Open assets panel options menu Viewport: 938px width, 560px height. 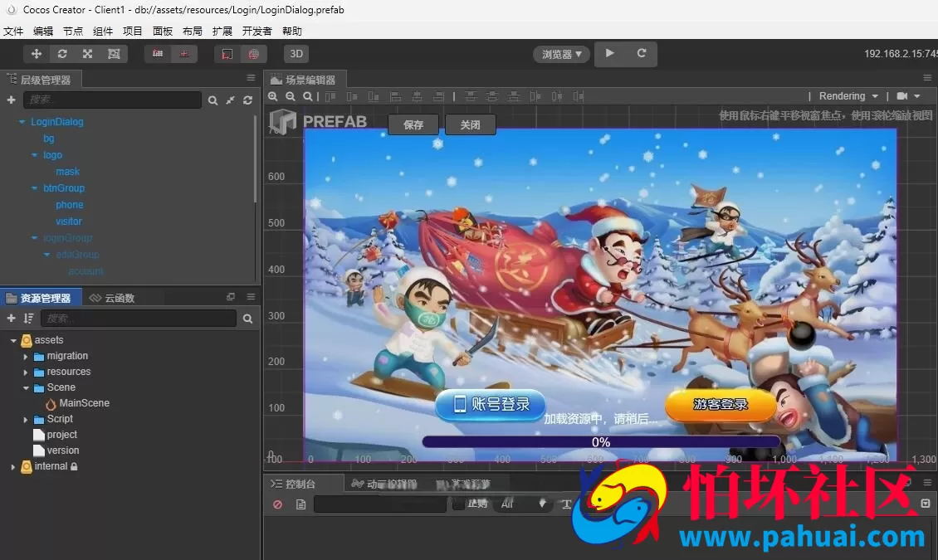251,296
